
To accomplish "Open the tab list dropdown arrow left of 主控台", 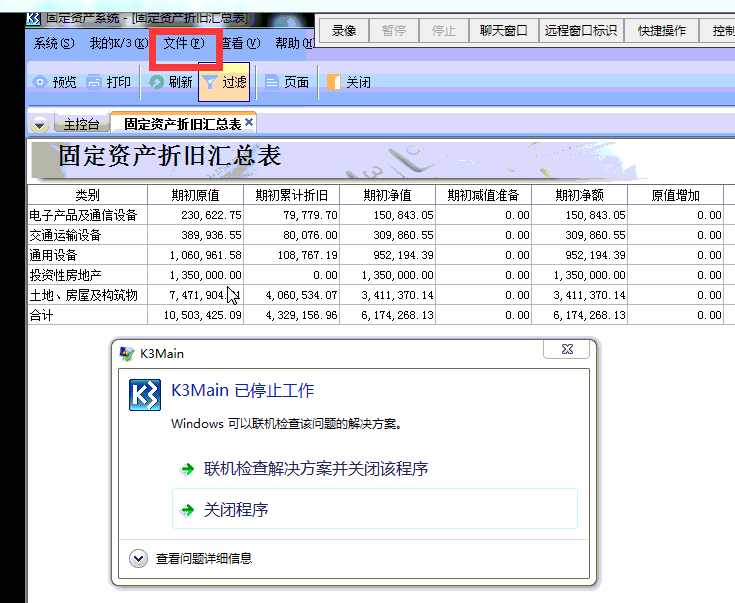I will (x=40, y=125).
